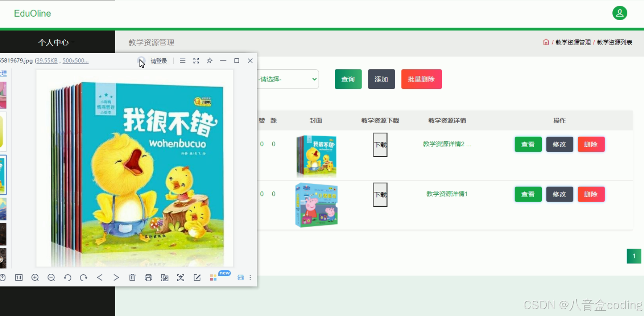Click 查看 in 教学资源详情1 row
Image resolution: width=644 pixels, height=316 pixels.
pos(528,194)
